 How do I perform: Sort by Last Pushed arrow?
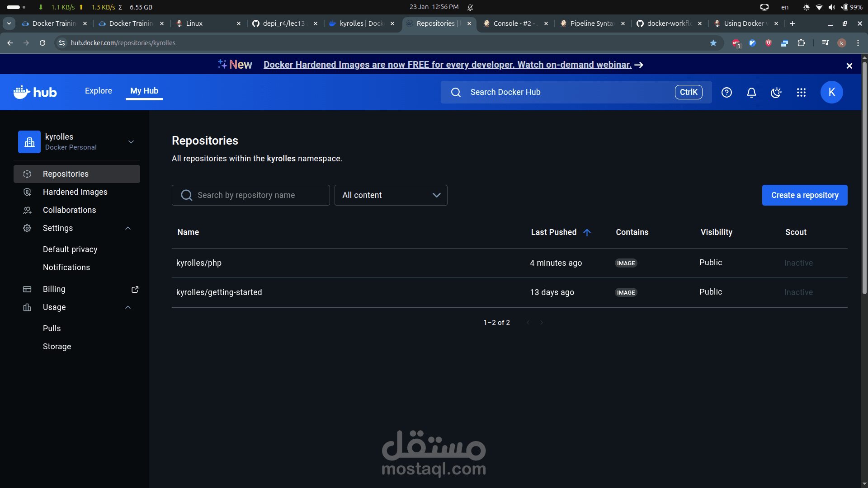pos(587,232)
